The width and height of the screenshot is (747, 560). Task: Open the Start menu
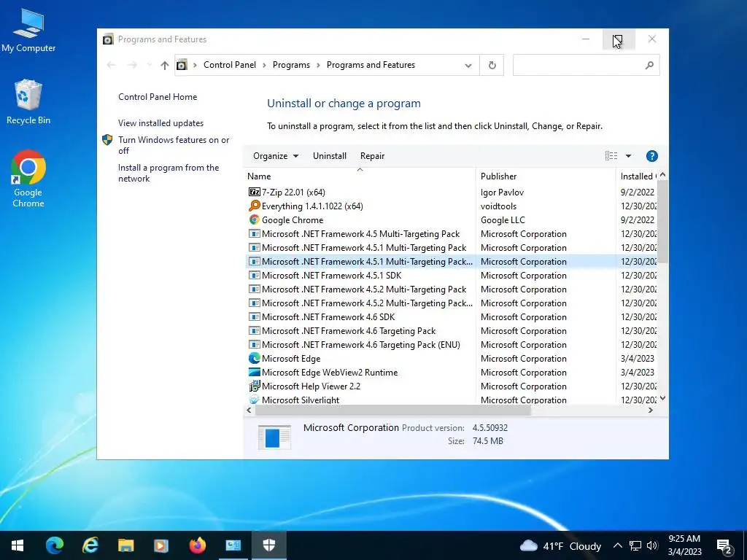click(x=18, y=545)
